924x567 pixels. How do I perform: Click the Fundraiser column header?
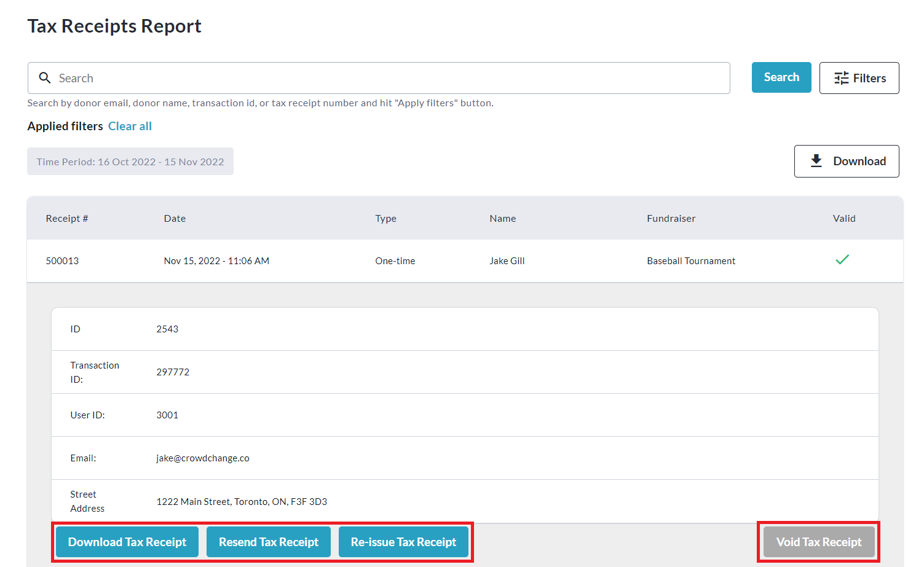[x=671, y=219]
